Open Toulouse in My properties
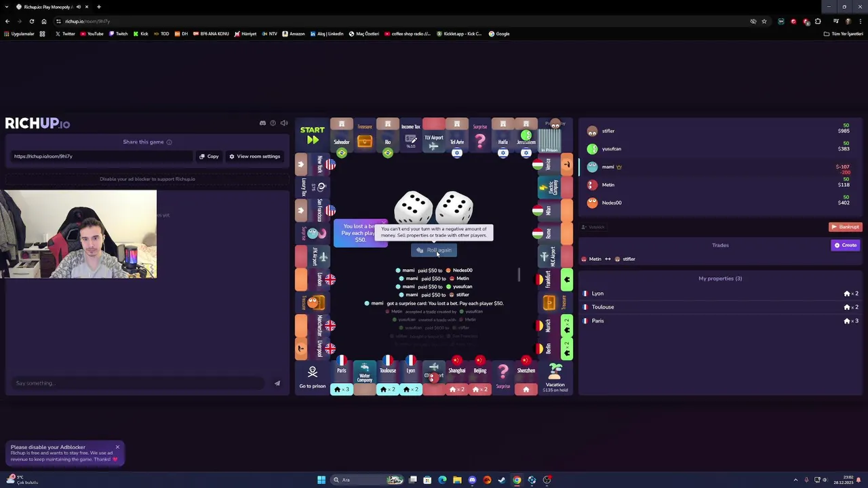This screenshot has width=868, height=488. 720,307
